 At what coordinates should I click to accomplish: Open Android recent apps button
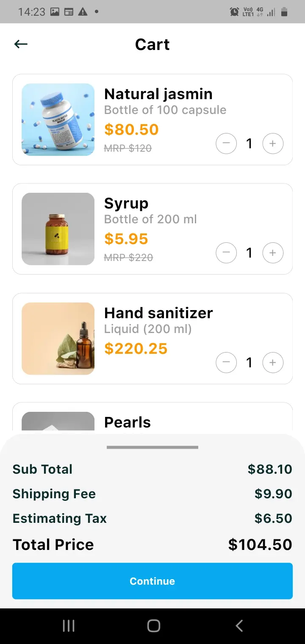coord(69,626)
